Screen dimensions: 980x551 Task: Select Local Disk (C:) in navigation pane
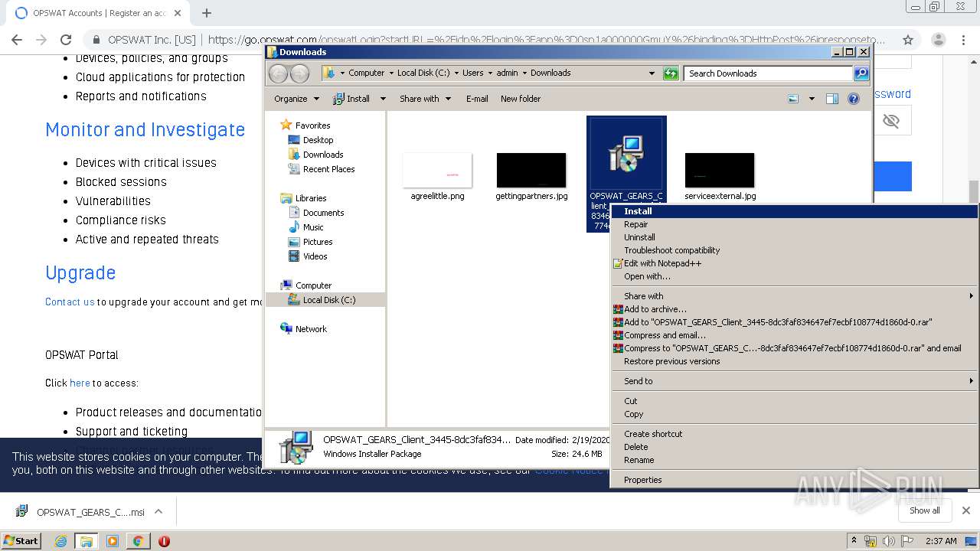325,300
